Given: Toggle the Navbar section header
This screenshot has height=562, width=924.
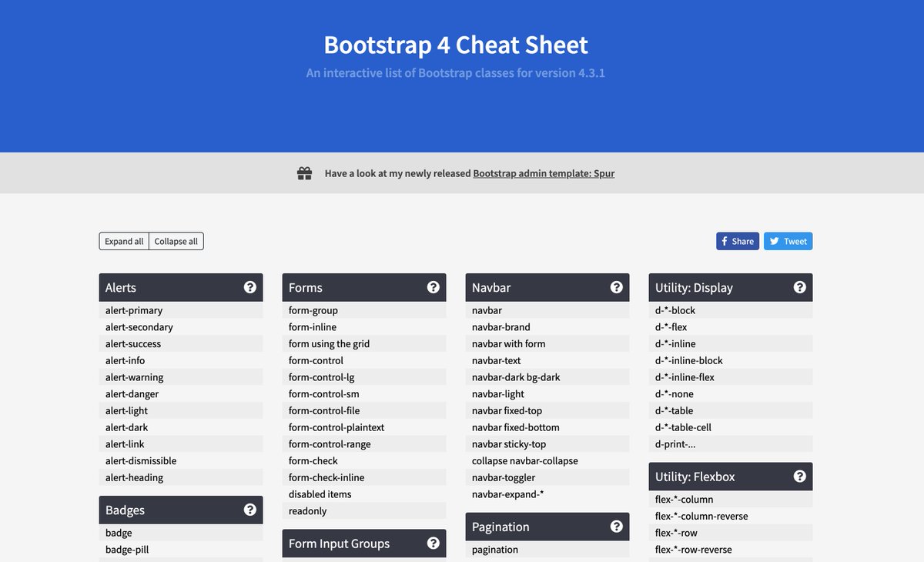Looking at the screenshot, I should (x=547, y=287).
